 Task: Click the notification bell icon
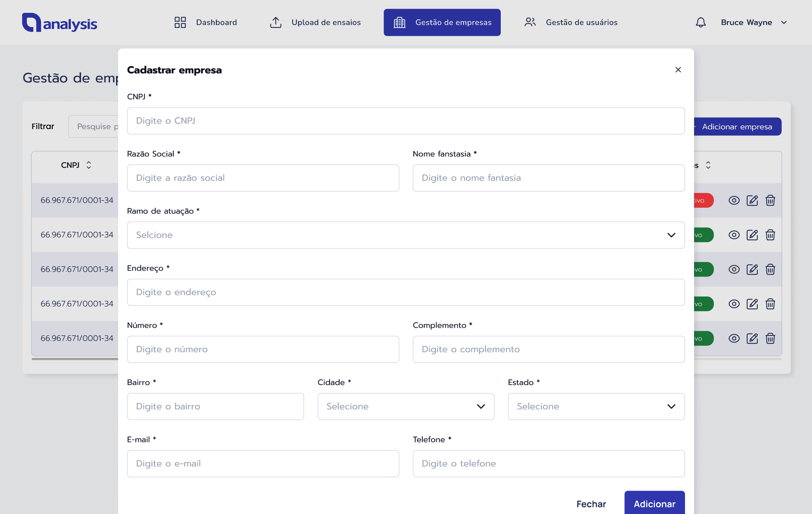click(x=700, y=22)
